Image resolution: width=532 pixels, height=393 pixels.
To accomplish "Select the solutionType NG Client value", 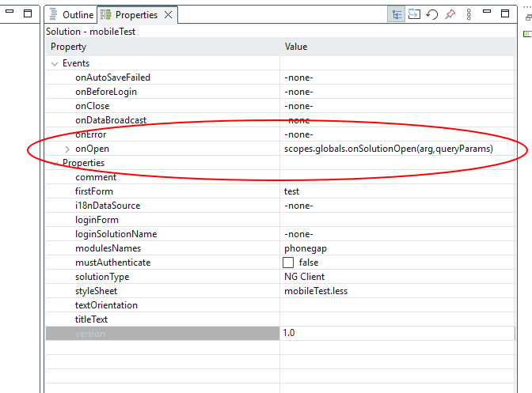I will (x=304, y=277).
